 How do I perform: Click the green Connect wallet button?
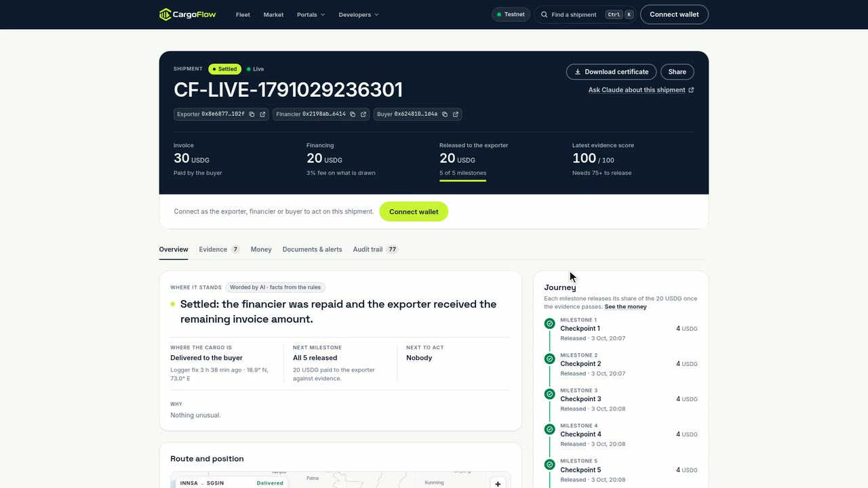click(414, 211)
